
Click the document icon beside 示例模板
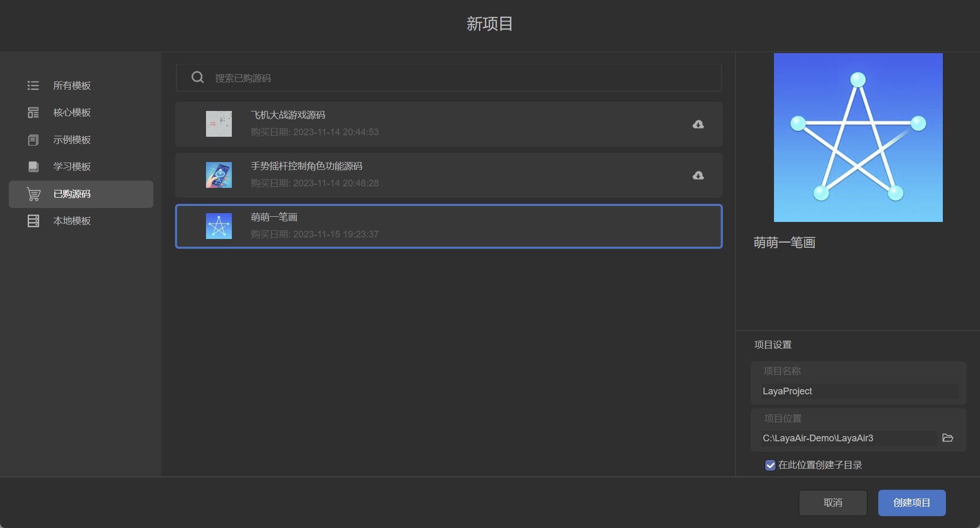coord(33,140)
